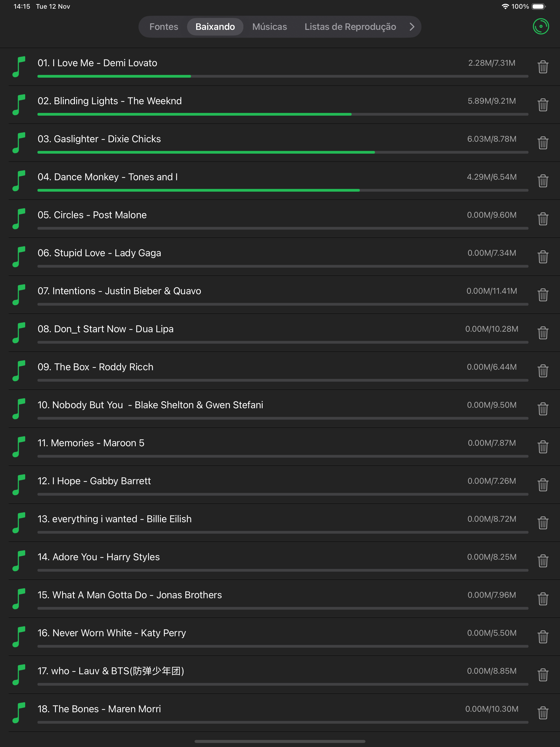Viewport: 560px width, 747px height.
Task: Delete the I Love Me download
Action: (543, 67)
